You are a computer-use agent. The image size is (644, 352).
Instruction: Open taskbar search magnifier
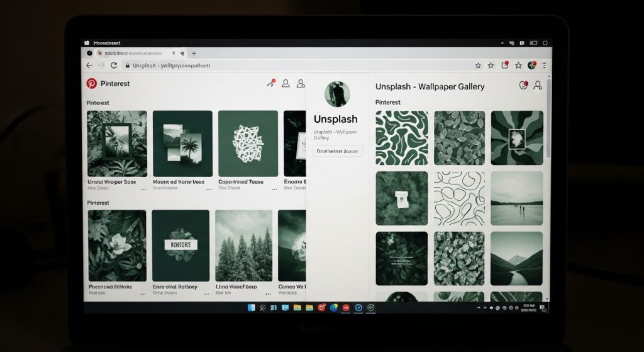pos(263,307)
